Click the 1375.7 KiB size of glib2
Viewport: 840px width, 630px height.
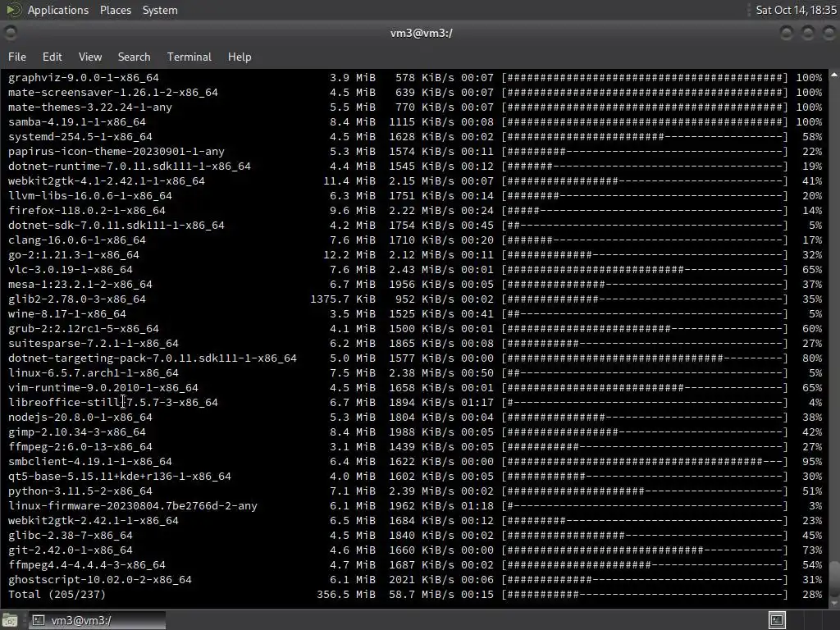click(343, 299)
